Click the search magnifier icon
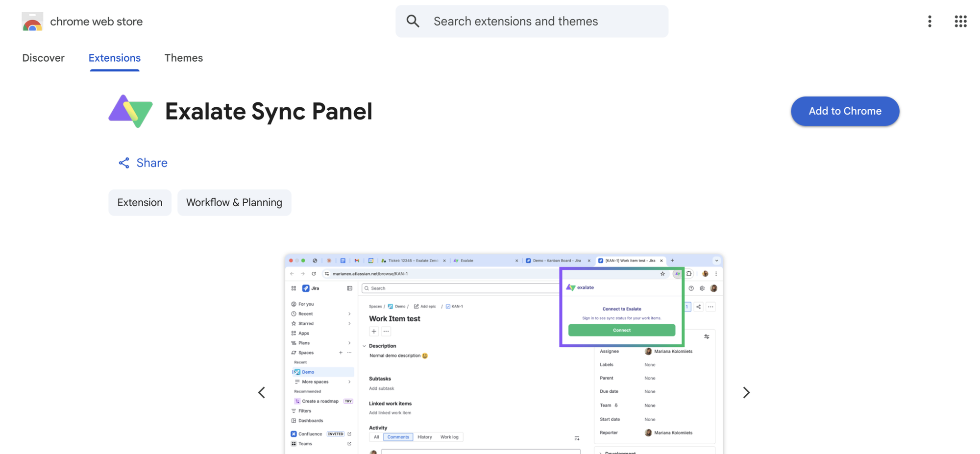The image size is (980, 454). [x=413, y=21]
